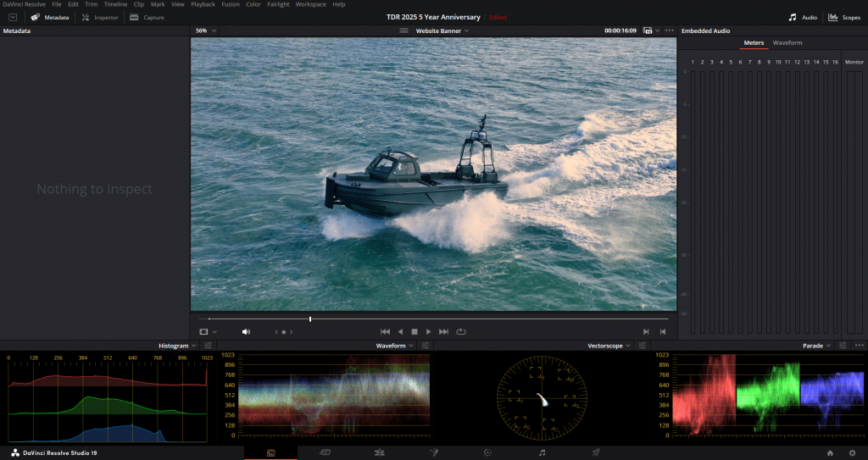
Task: Open the Capture panel
Action: coord(147,17)
